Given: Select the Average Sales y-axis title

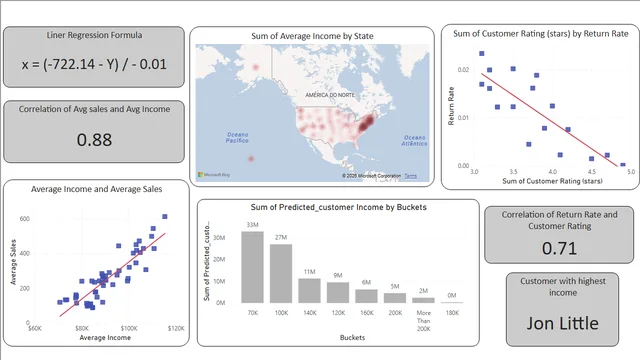Looking at the screenshot, I should 13,262.
